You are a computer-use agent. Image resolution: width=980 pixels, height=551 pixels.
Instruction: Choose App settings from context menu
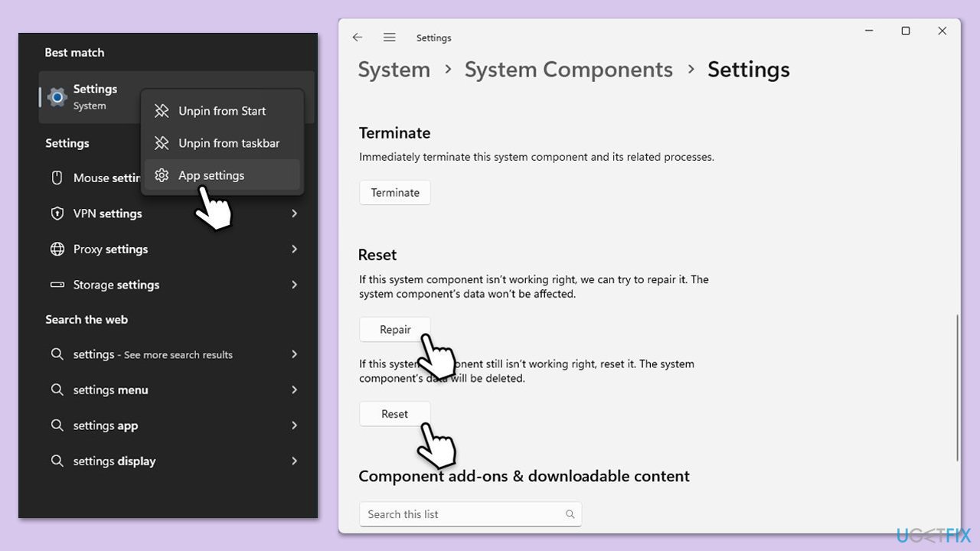pyautogui.click(x=211, y=175)
